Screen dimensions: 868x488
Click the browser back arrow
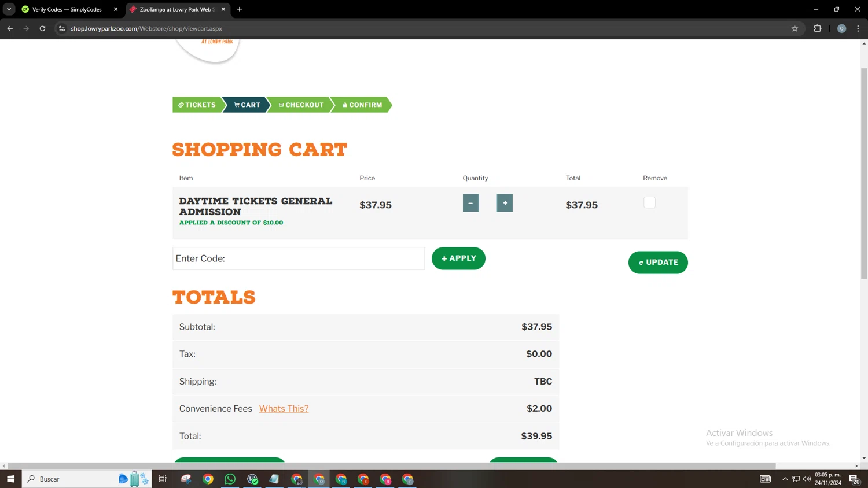(x=10, y=28)
